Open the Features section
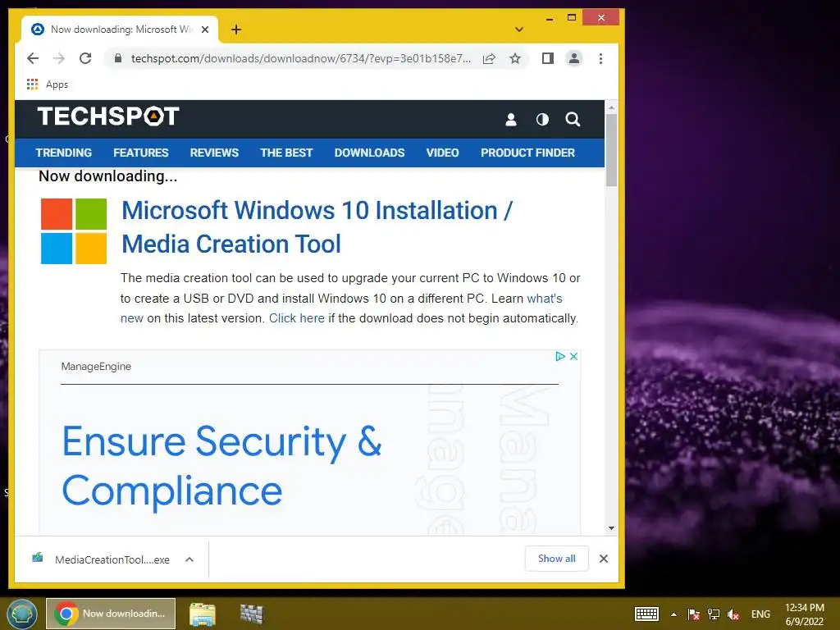The width and height of the screenshot is (840, 630). [x=141, y=153]
